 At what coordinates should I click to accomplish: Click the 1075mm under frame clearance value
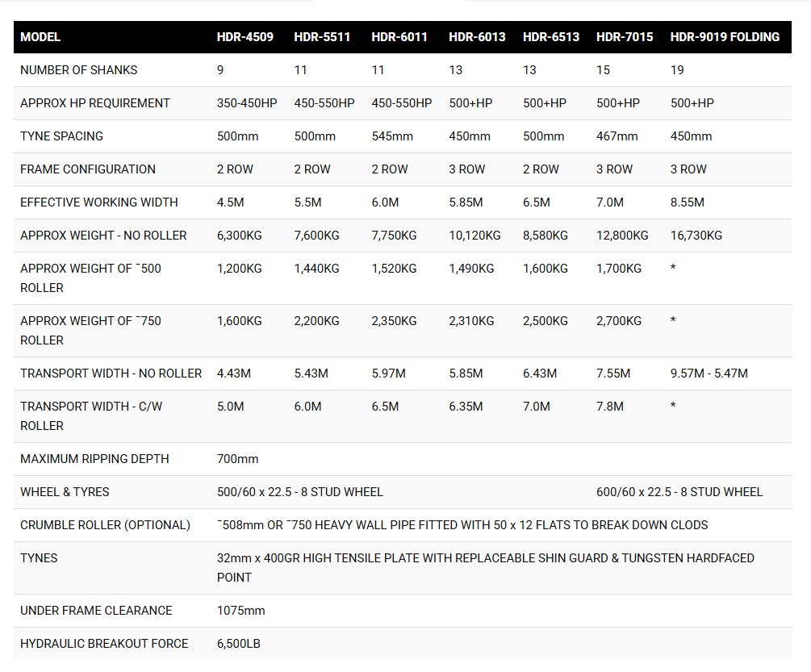click(x=240, y=611)
